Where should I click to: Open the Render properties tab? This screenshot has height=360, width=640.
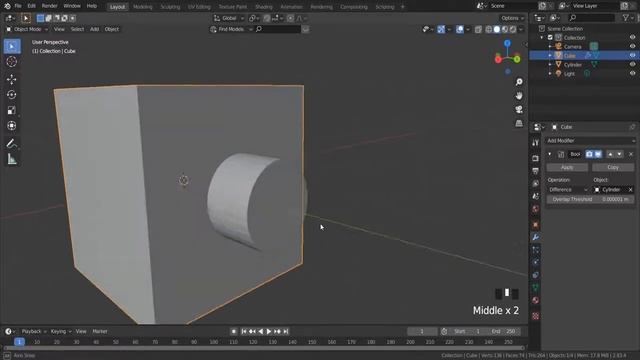pyautogui.click(x=536, y=158)
